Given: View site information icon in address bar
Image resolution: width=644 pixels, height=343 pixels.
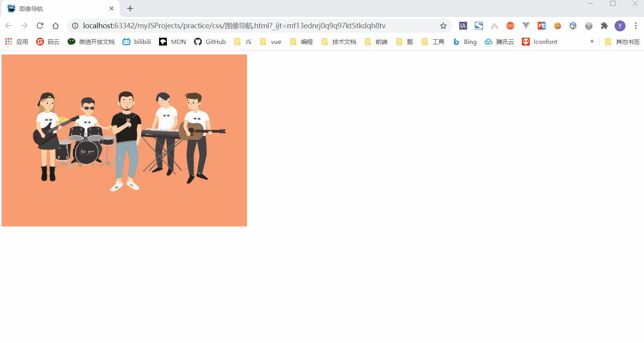Looking at the screenshot, I should click(x=75, y=26).
